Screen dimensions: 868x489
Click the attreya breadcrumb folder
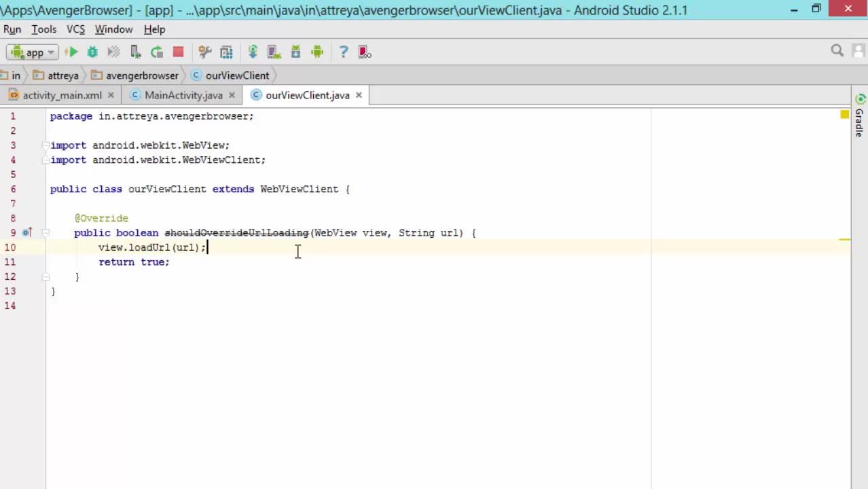[x=56, y=75]
